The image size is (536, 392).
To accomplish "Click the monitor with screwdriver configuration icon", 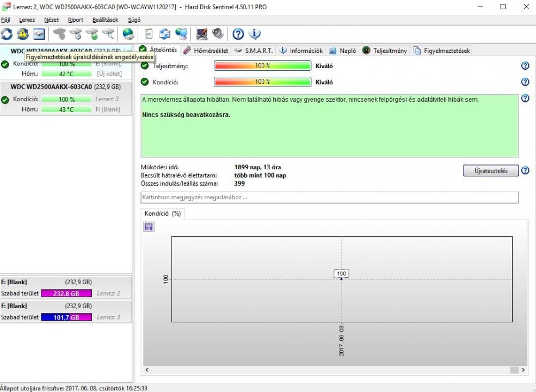I will pos(202,34).
